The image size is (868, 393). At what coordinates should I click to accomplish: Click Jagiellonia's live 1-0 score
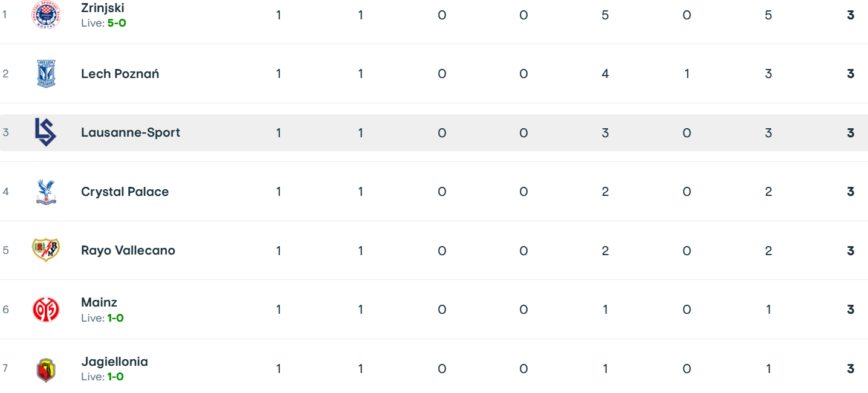(x=115, y=377)
